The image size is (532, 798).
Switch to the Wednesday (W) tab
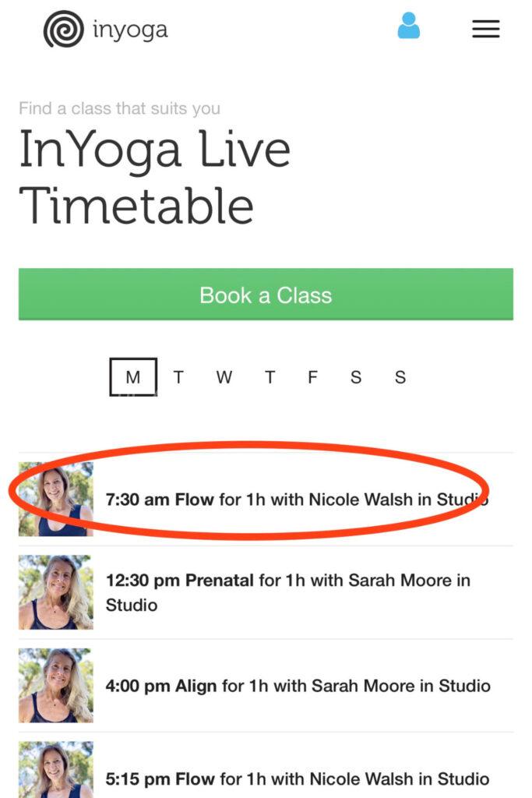[224, 377]
